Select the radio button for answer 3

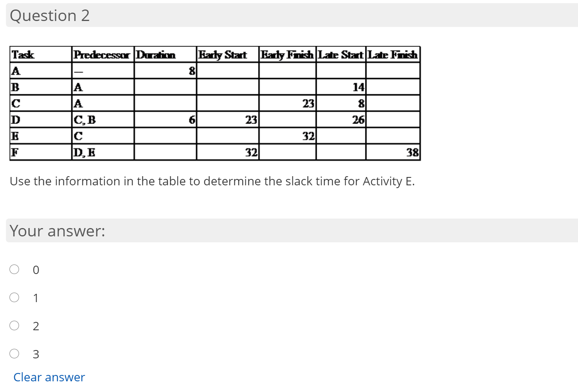tap(14, 354)
